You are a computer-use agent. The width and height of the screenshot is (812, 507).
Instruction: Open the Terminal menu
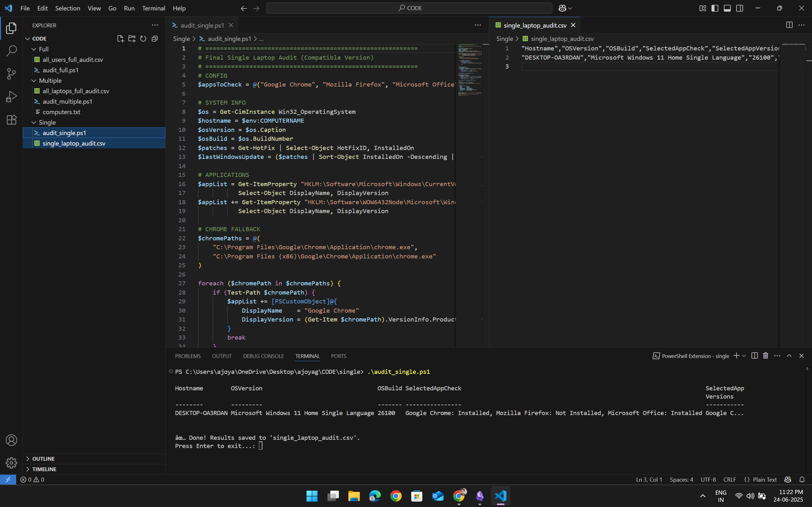coord(153,8)
